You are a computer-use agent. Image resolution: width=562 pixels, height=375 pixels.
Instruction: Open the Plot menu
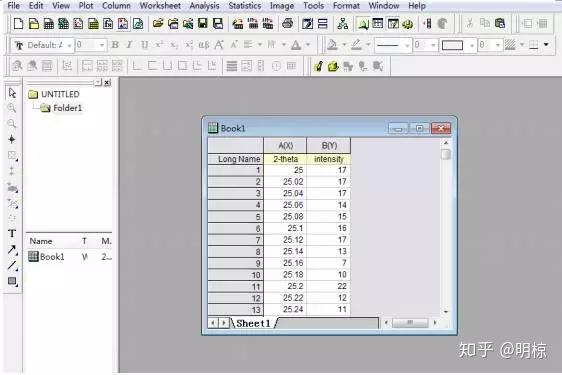point(86,6)
